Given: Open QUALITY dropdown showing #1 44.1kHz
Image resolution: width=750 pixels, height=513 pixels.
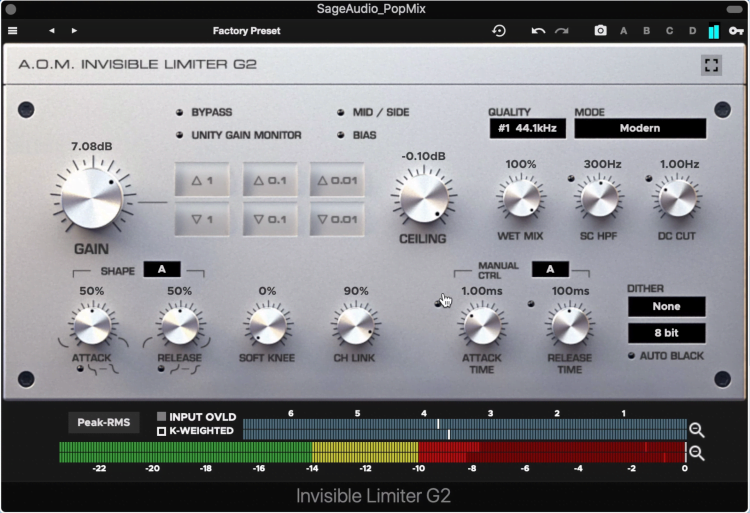Looking at the screenshot, I should 528,128.
